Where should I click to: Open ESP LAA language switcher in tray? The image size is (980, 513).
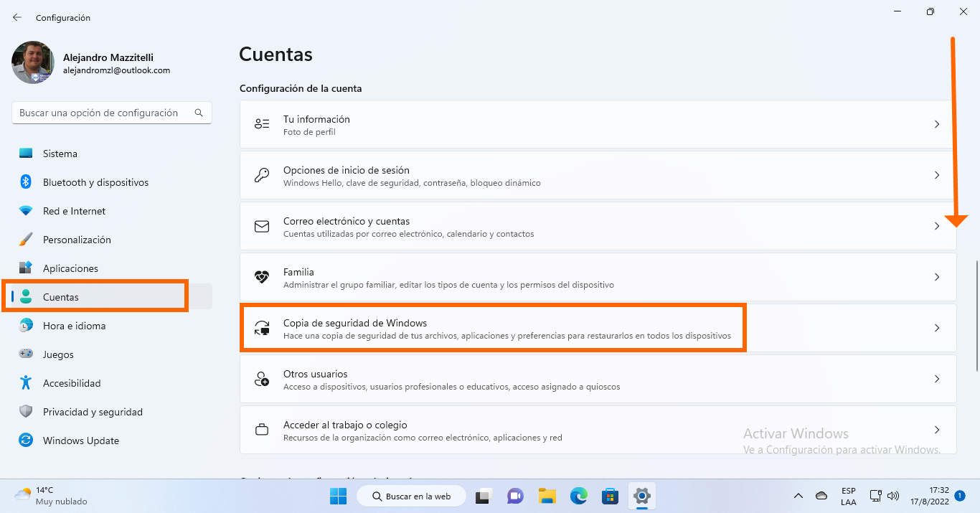pyautogui.click(x=848, y=496)
